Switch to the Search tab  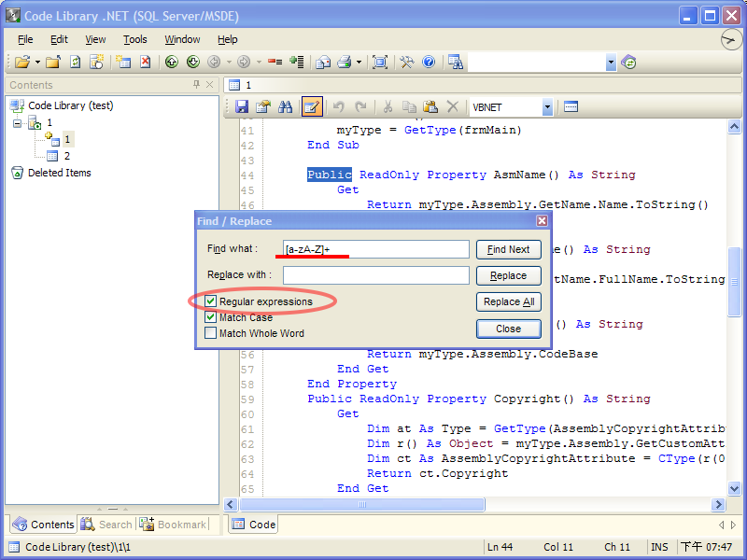pos(106,525)
